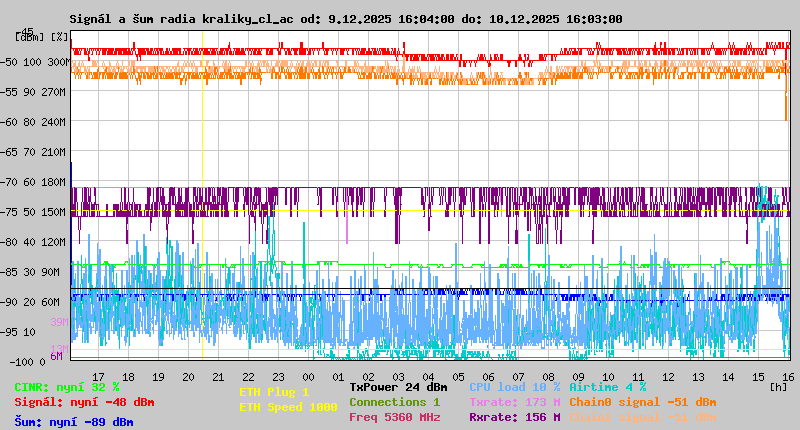
Task: Click the [dBm] axis unit label
Action: click(x=29, y=36)
